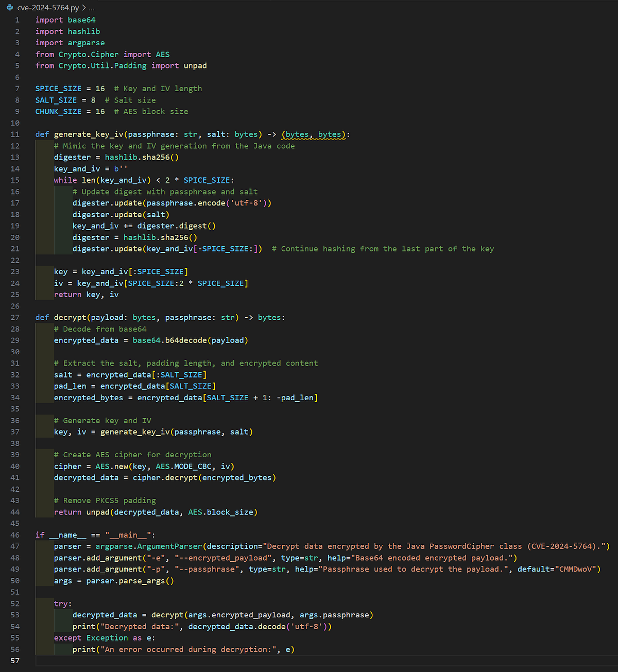Click '# Continue hashing from the last part' comment
The image size is (618, 672).
[x=383, y=249]
